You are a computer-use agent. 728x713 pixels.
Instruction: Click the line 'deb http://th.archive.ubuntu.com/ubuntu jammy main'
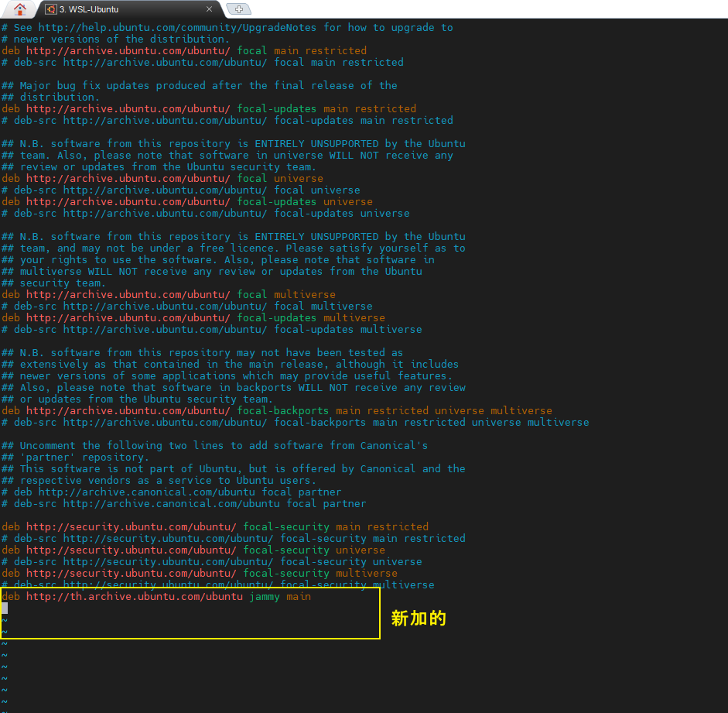(156, 596)
